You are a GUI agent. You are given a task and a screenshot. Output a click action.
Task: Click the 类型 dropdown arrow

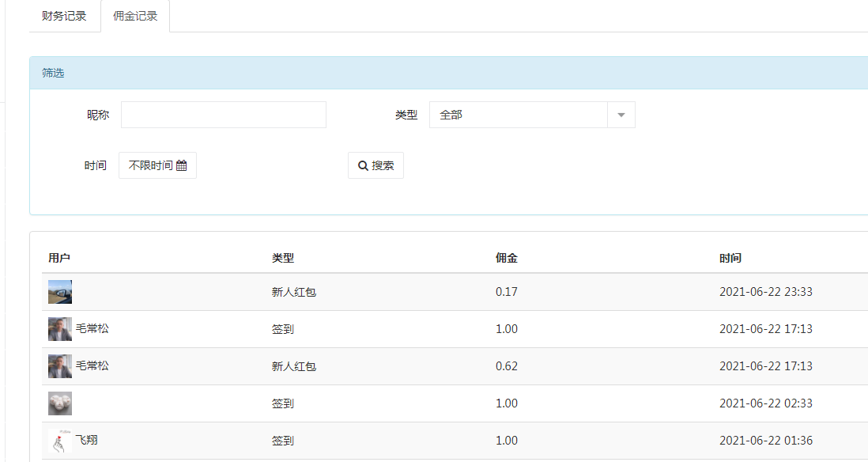pyautogui.click(x=621, y=115)
